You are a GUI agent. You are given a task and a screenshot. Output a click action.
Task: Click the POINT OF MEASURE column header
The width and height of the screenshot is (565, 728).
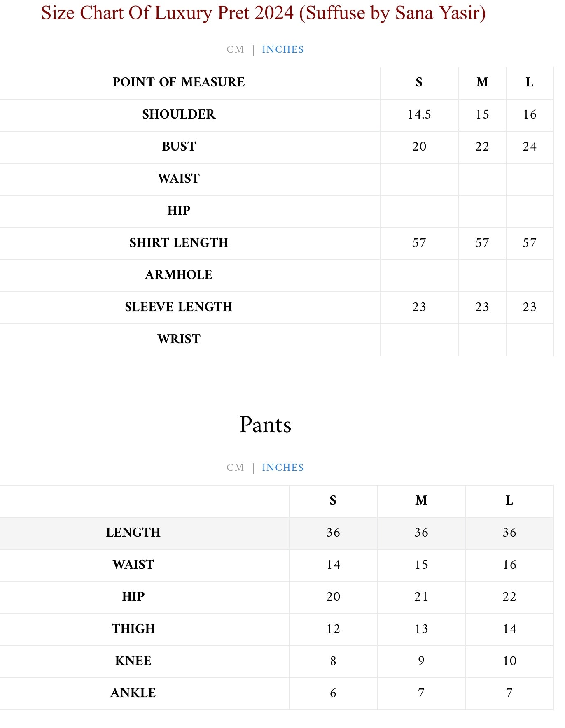tap(179, 82)
